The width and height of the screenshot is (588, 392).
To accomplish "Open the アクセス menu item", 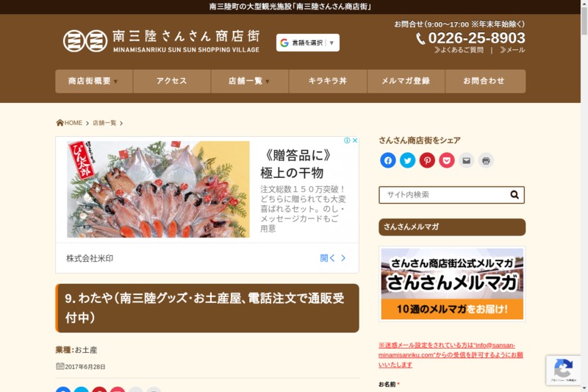I will [x=172, y=81].
